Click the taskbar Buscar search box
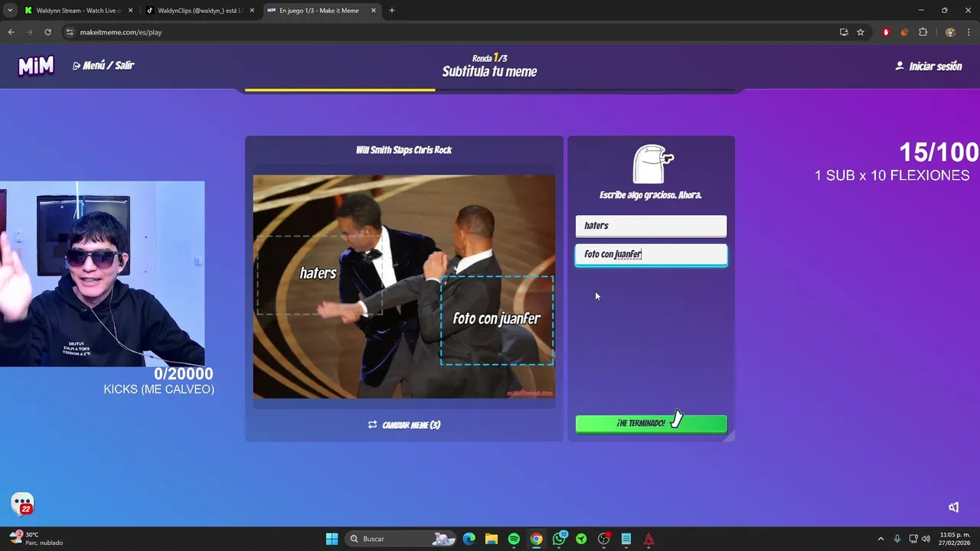 pos(402,539)
